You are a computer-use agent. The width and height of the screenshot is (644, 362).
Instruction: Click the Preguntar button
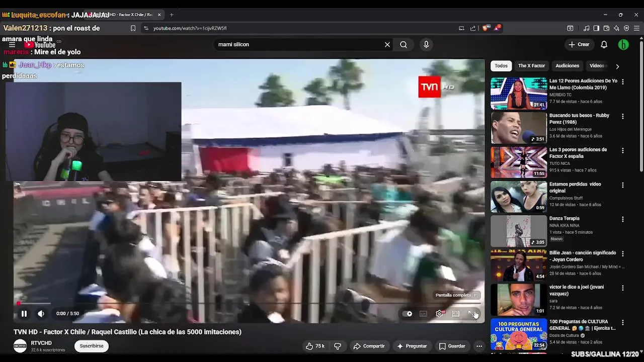[412, 346]
